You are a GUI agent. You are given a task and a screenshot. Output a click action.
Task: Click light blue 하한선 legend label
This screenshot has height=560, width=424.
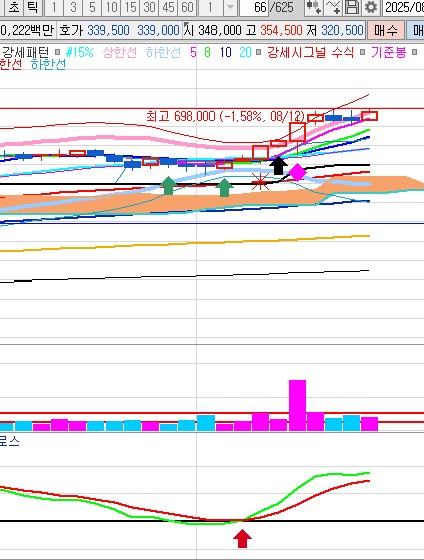[163, 52]
